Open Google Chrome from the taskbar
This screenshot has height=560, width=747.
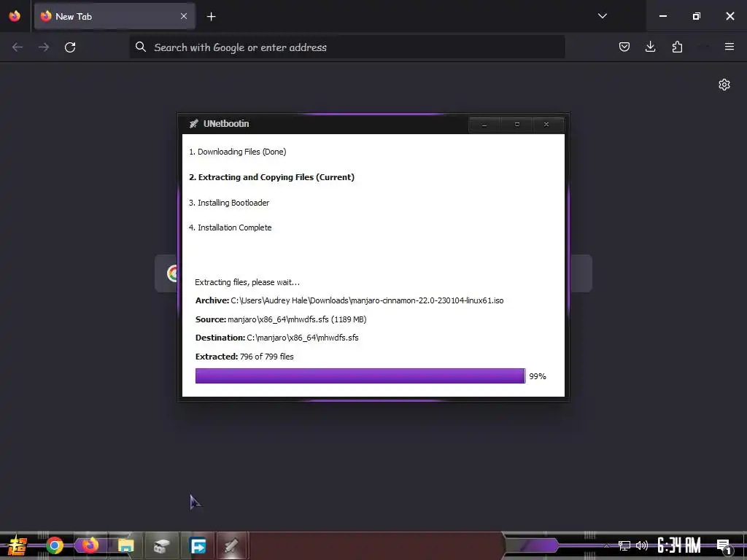[55, 545]
